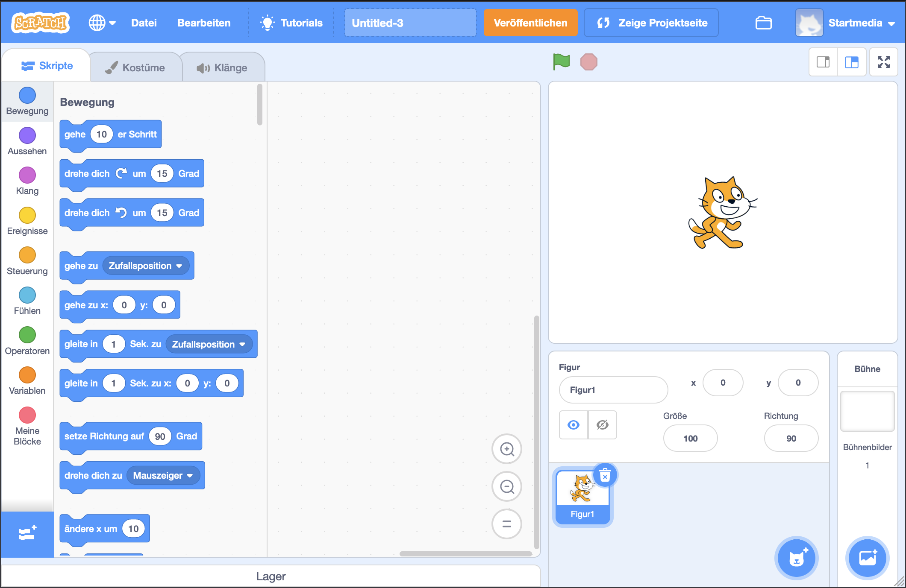Switch to small stage layout
The width and height of the screenshot is (906, 588).
823,62
